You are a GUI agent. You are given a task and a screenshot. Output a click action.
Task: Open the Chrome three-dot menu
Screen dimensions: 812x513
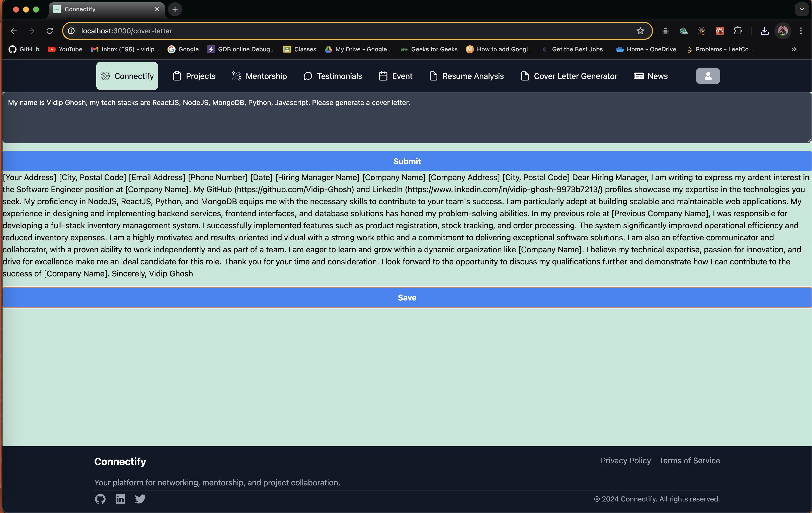coord(801,31)
